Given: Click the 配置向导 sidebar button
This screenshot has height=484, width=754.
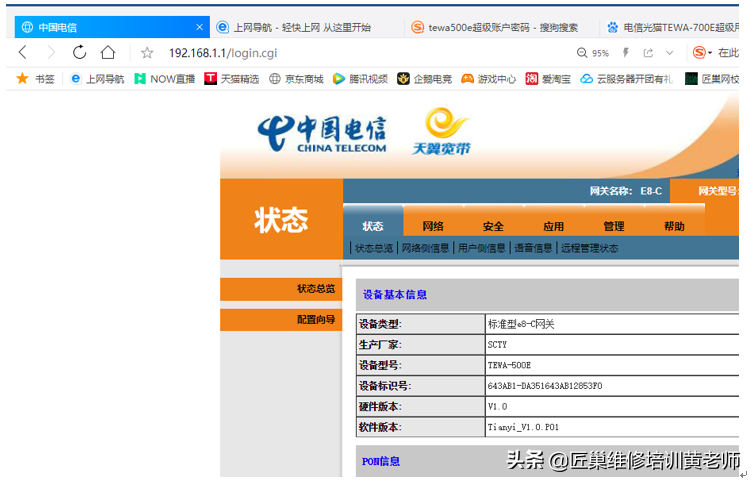Looking at the screenshot, I should pos(281,320).
